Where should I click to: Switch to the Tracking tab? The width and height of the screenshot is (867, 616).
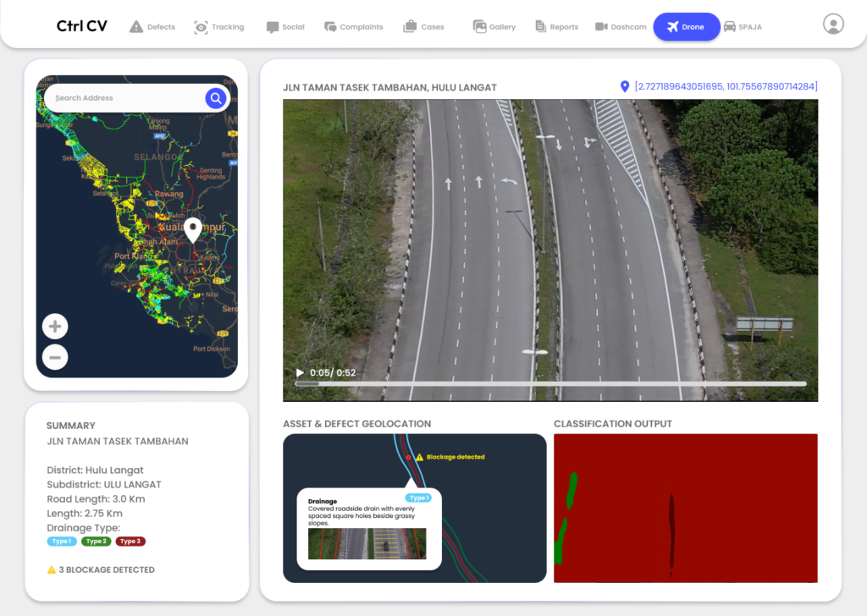219,27
